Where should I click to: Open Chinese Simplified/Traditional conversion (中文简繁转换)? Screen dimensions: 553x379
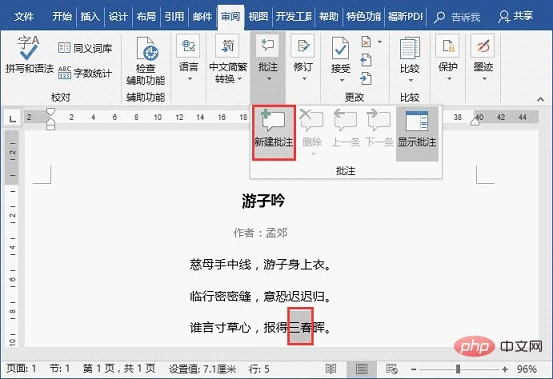[x=228, y=59]
